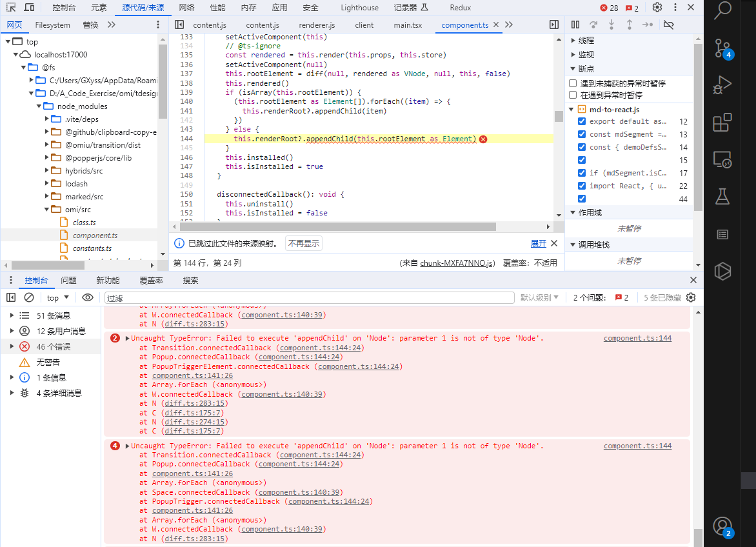Uncheck breakpoint 'const mdSegment' line 13

(582, 134)
